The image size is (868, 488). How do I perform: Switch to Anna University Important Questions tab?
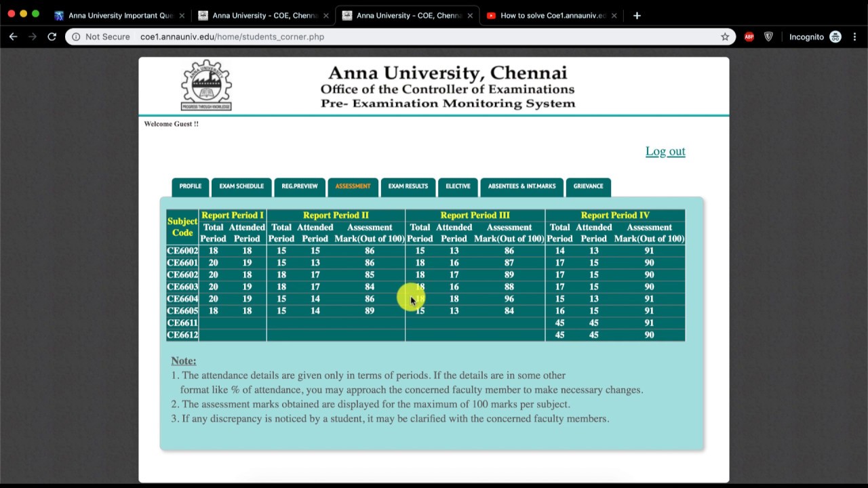coord(120,15)
